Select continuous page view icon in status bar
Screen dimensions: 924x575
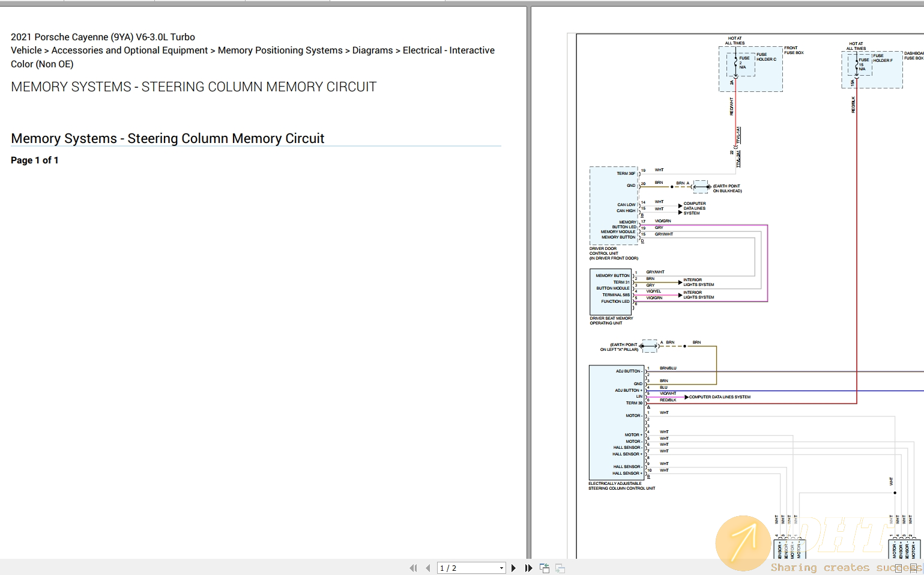pyautogui.click(x=913, y=568)
